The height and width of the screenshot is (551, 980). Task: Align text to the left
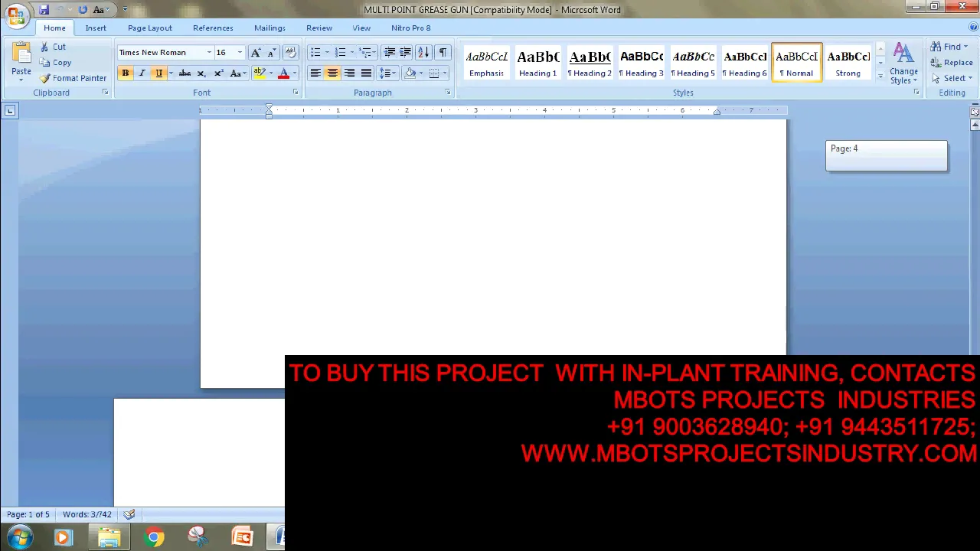[315, 73]
